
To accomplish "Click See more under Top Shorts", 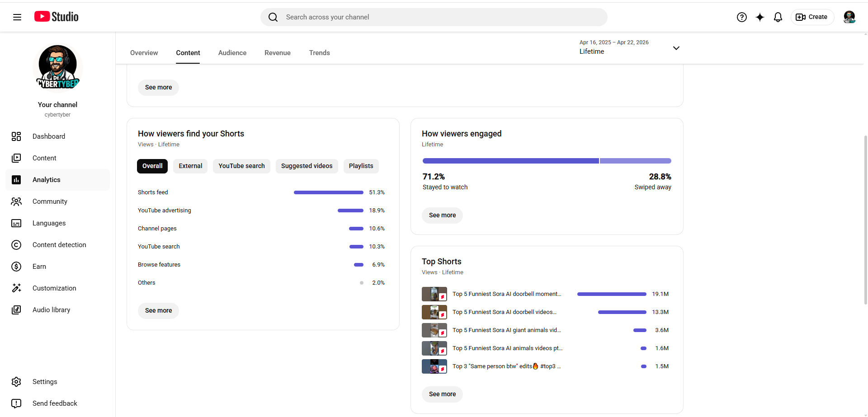I will pos(442,394).
